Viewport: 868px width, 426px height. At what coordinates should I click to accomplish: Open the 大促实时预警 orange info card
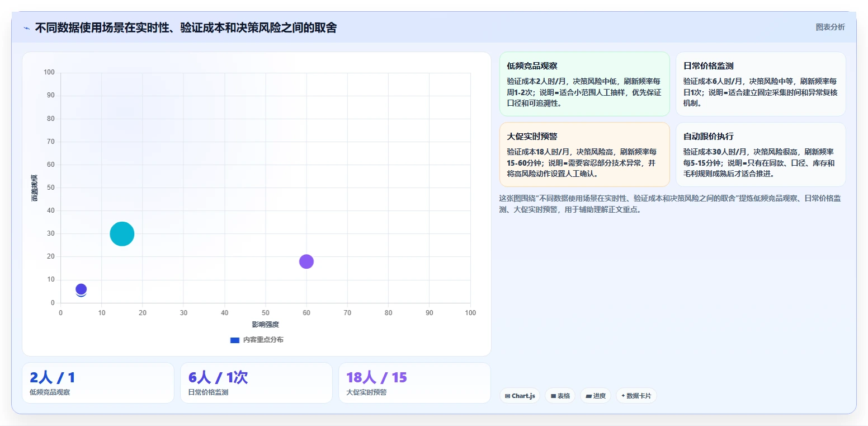pyautogui.click(x=584, y=155)
